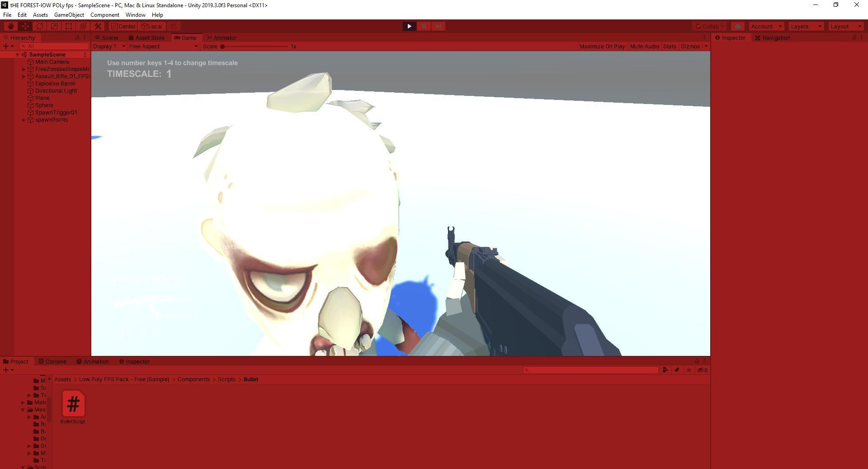The height and width of the screenshot is (469, 868).
Task: Select the Hand tool in toolbar
Action: pos(10,26)
